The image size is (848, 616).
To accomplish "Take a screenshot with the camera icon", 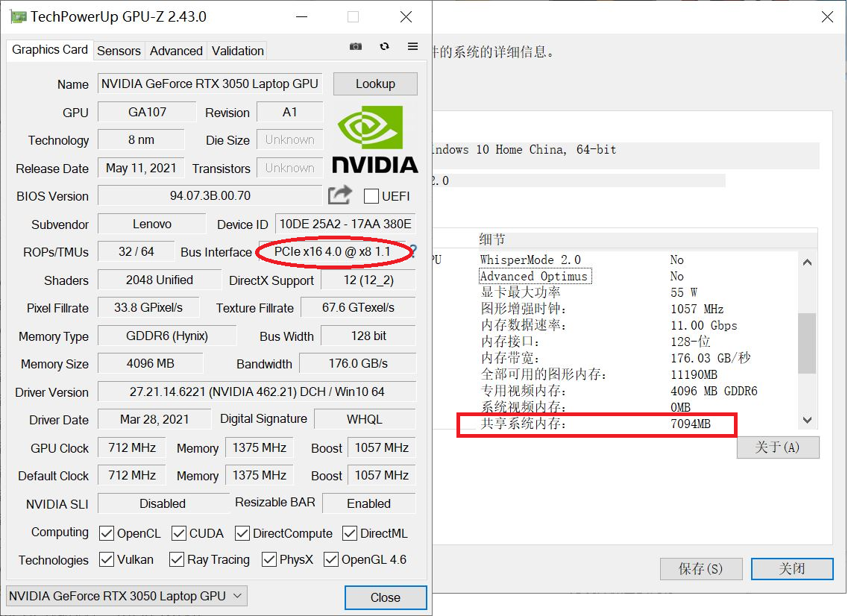I will click(x=355, y=46).
